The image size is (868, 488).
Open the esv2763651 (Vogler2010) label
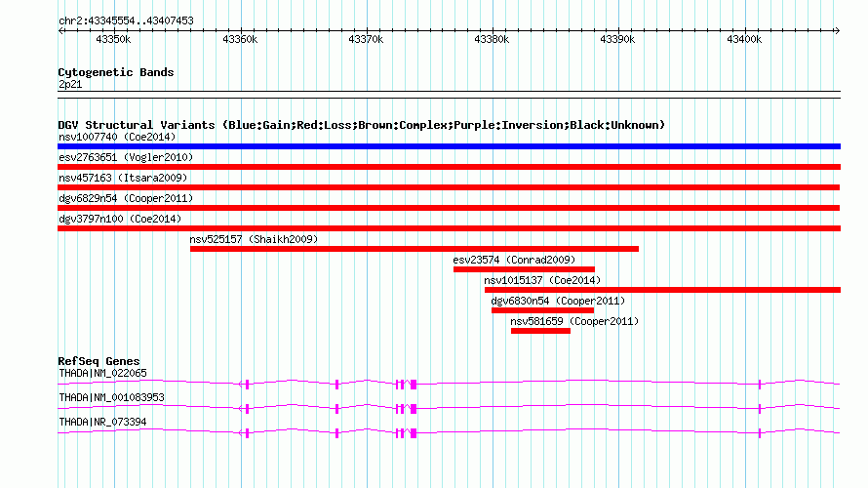coord(126,157)
